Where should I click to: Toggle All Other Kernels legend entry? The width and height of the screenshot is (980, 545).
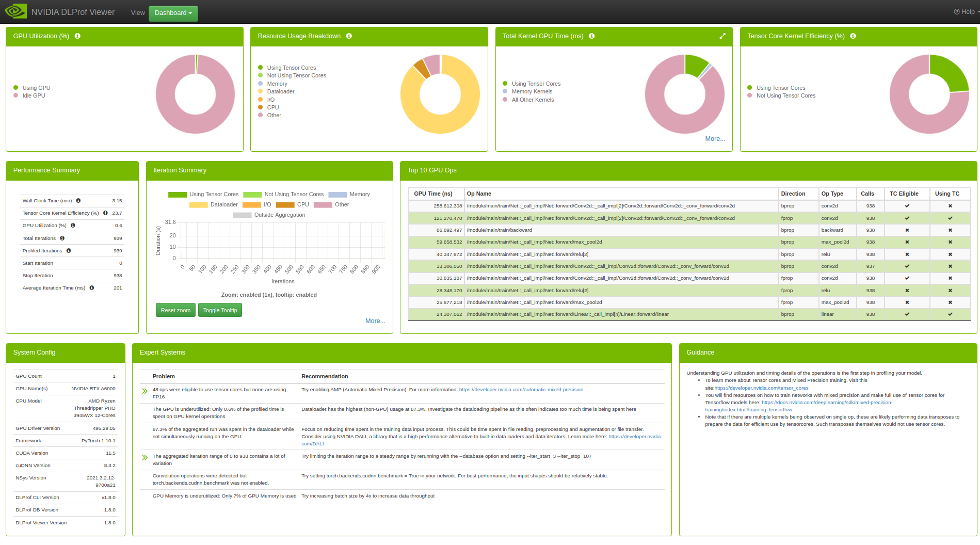(528, 100)
